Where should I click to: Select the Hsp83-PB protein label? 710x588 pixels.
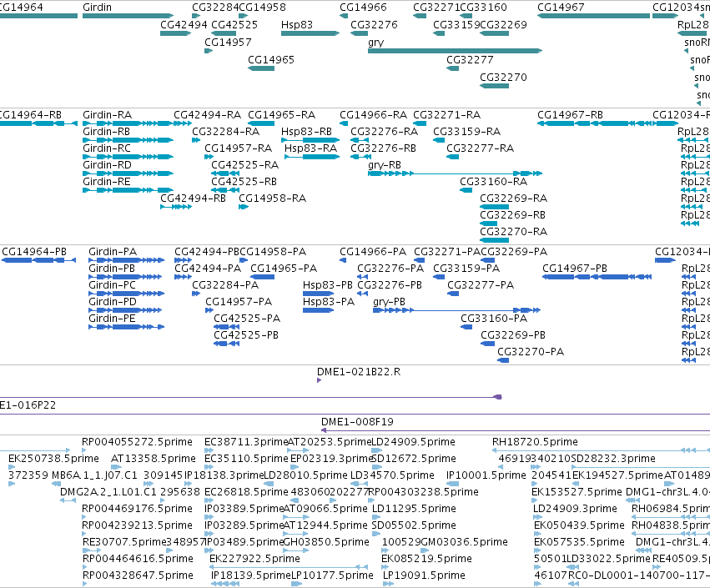click(x=327, y=285)
